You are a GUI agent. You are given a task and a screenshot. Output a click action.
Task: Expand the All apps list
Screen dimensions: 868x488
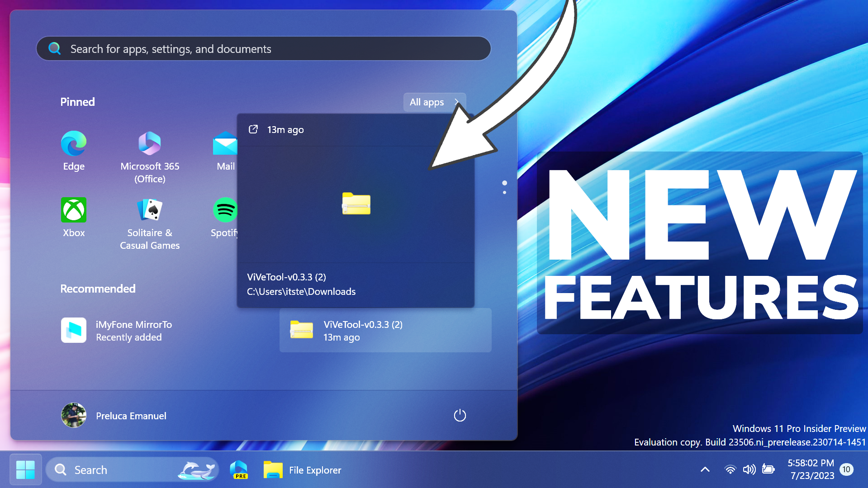point(433,102)
